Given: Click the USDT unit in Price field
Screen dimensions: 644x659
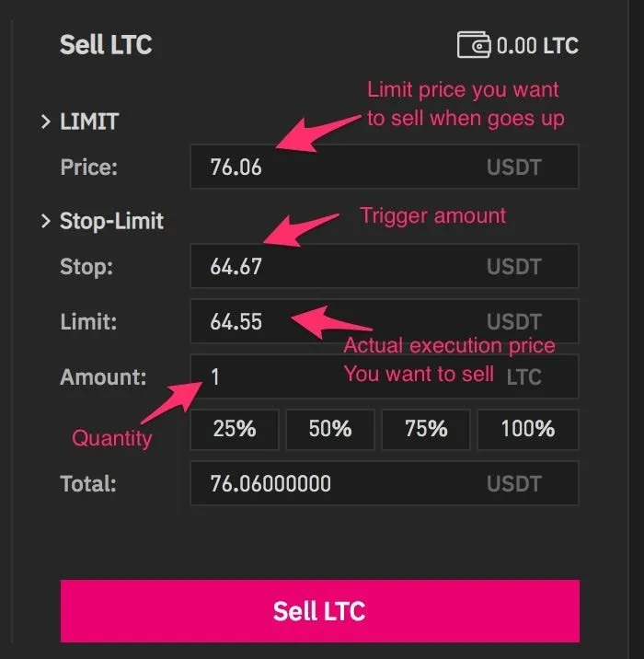Looking at the screenshot, I should (514, 168).
